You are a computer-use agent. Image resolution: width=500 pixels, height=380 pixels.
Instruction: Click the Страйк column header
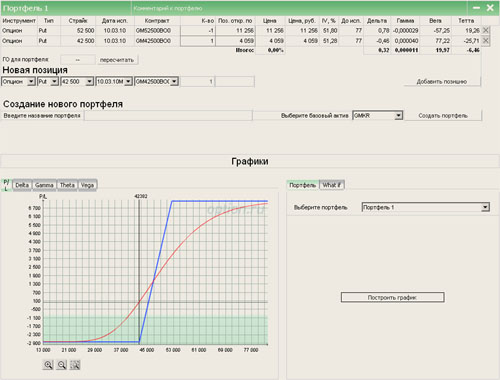pyautogui.click(x=78, y=21)
